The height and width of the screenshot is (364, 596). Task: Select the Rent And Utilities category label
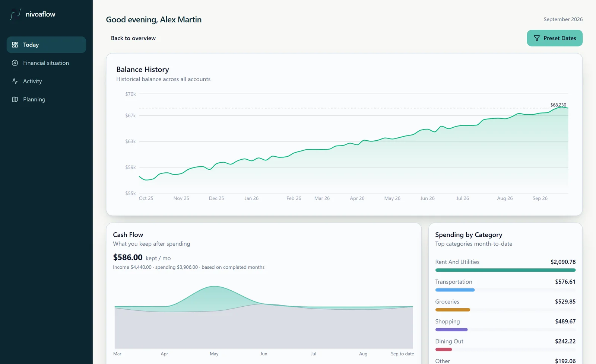click(457, 262)
